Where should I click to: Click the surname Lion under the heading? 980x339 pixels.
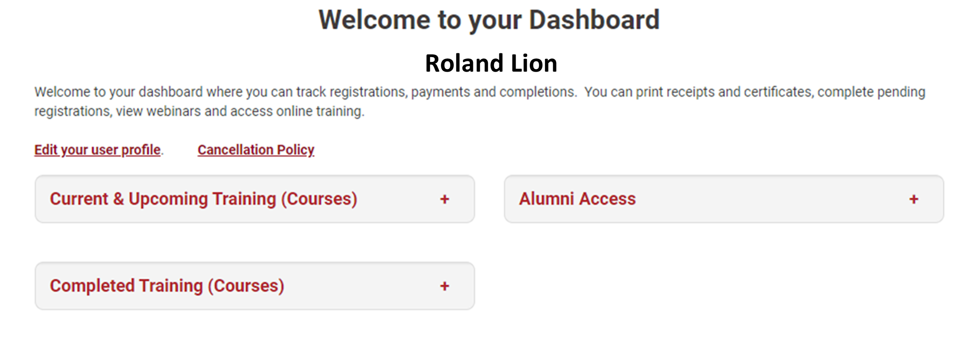tap(534, 64)
